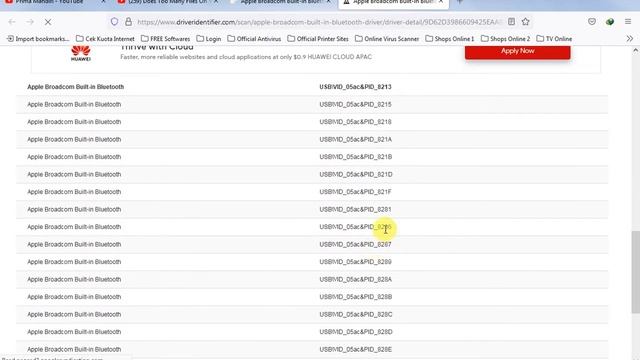The height and width of the screenshot is (360, 640).
Task: Stop loading the page
Action: pyautogui.click(x=48, y=22)
